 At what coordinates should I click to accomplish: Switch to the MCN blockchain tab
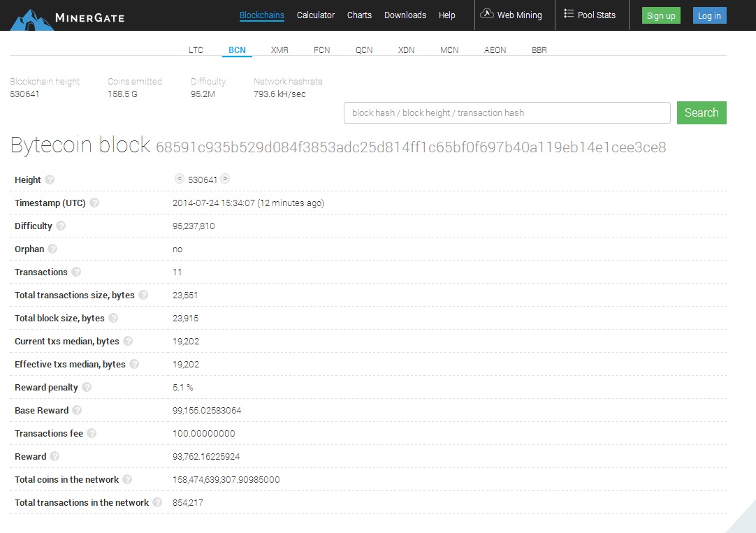point(449,50)
